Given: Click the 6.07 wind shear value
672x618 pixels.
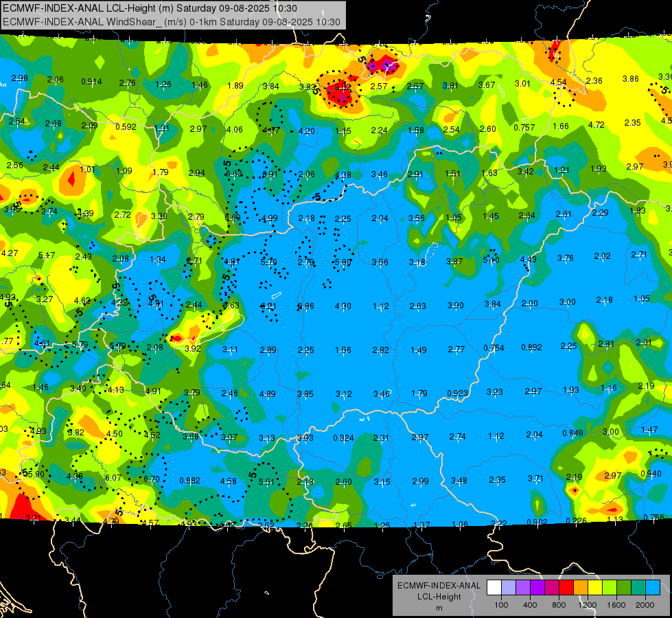Looking at the screenshot, I should [x=113, y=477].
